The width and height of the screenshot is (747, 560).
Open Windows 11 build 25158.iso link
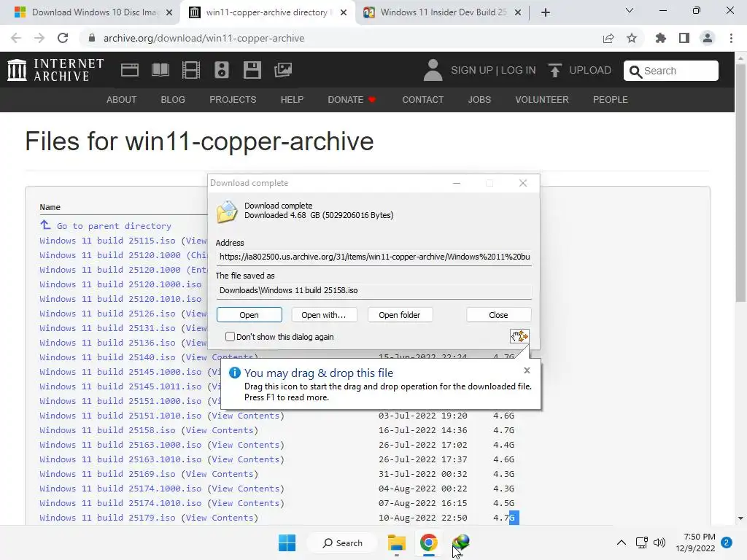(x=108, y=430)
